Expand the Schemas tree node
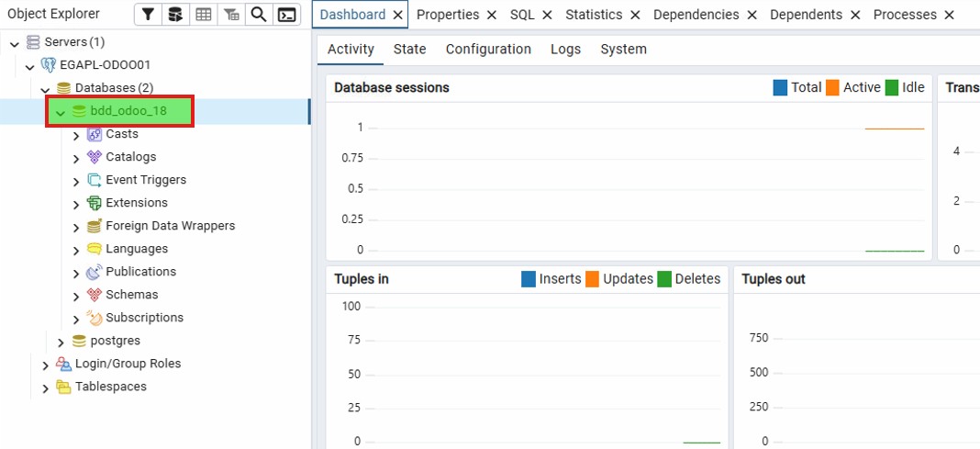 point(76,296)
